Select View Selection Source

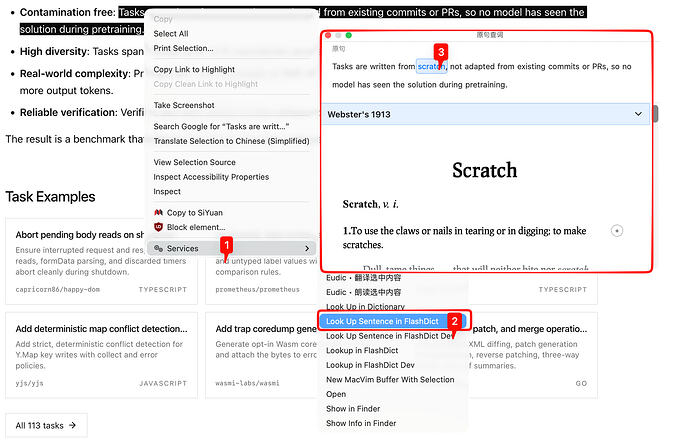(x=195, y=162)
